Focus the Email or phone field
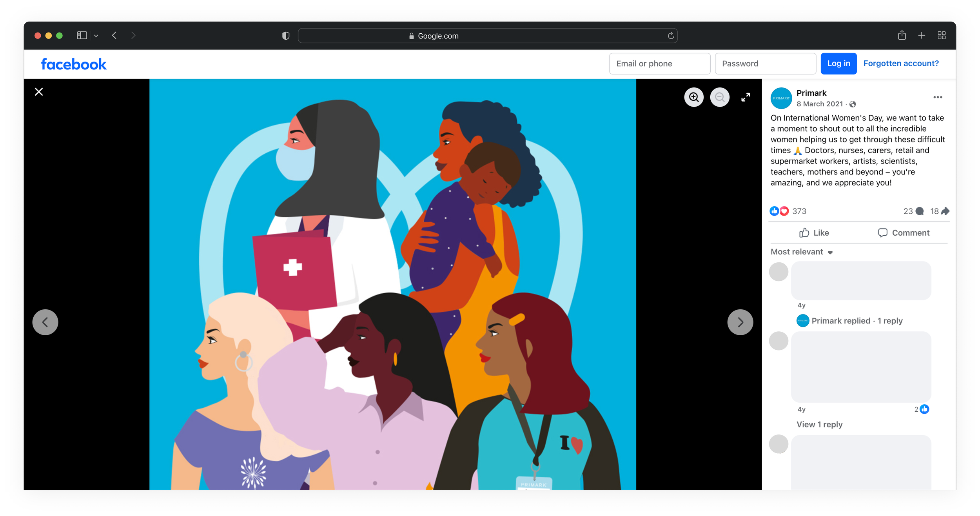 659,64
